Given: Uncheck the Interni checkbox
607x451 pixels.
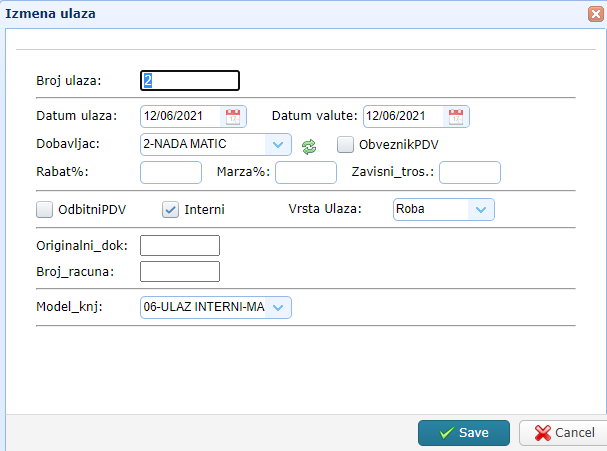Looking at the screenshot, I should tap(170, 210).
